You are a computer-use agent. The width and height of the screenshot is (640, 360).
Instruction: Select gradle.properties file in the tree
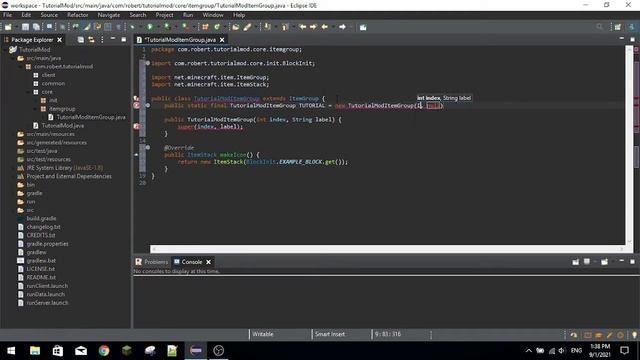(43, 244)
